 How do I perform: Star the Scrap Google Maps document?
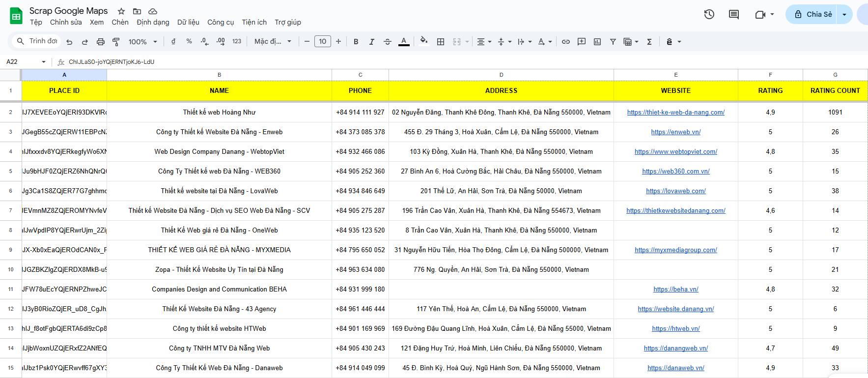pos(121,11)
